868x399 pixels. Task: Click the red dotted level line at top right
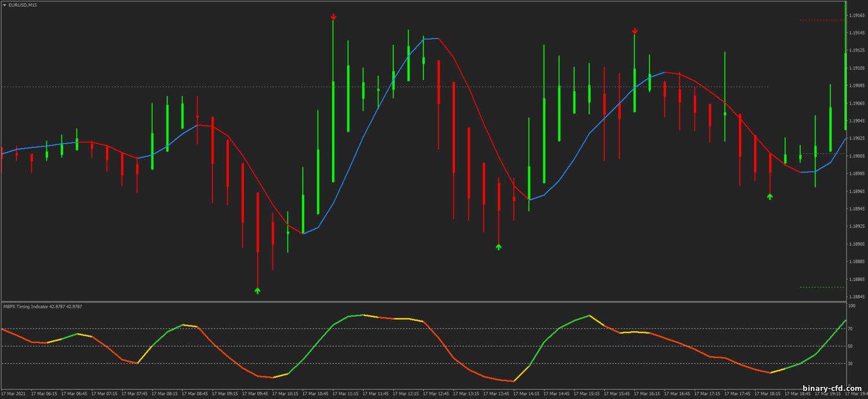click(822, 20)
